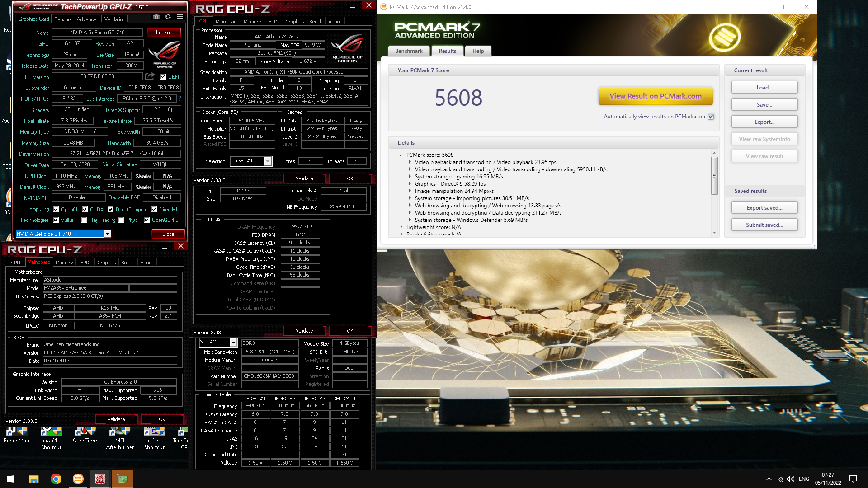868x488 pixels.
Task: Switch to the Sensors tab in GPU-Z
Action: [63, 19]
